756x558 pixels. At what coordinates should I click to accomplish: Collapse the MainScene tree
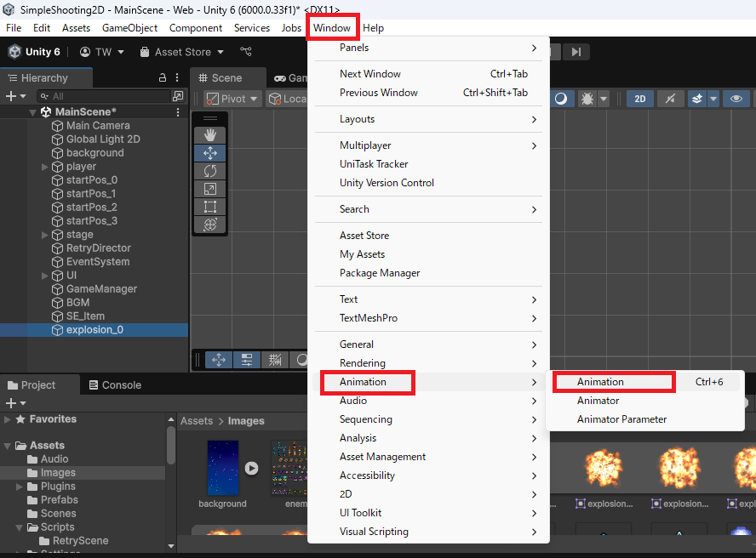click(33, 112)
